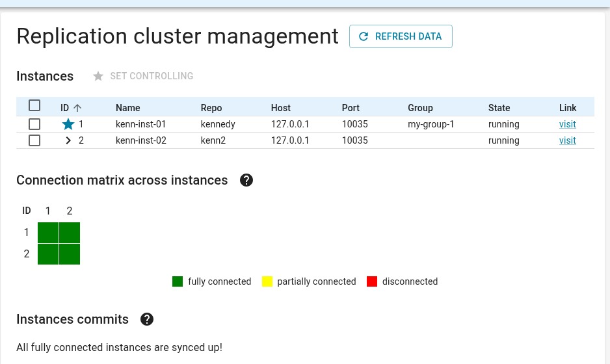Click the kenn-inst-01 name cell
Viewport: 610px width, 364px height.
(141, 124)
